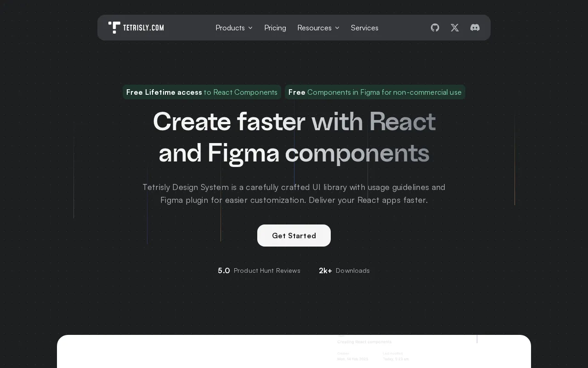
Task: Click the 5.0 Product Hunt Reviews stat
Action: coord(259,270)
